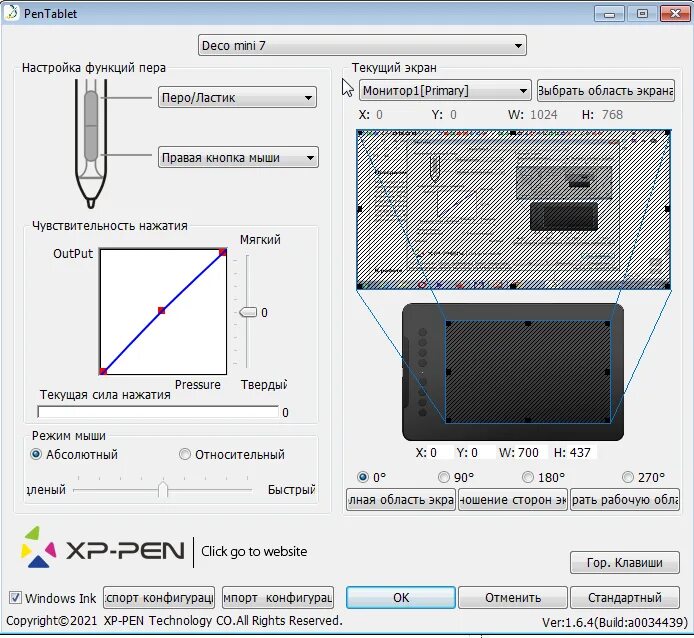Click the Выбрать область экрана button
The width and height of the screenshot is (694, 638).
coord(605,91)
